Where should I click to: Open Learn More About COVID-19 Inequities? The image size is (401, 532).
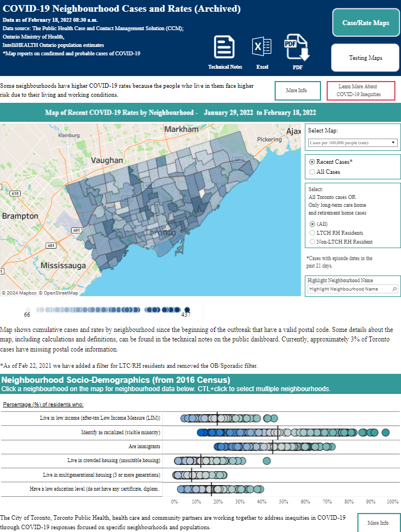361,91
